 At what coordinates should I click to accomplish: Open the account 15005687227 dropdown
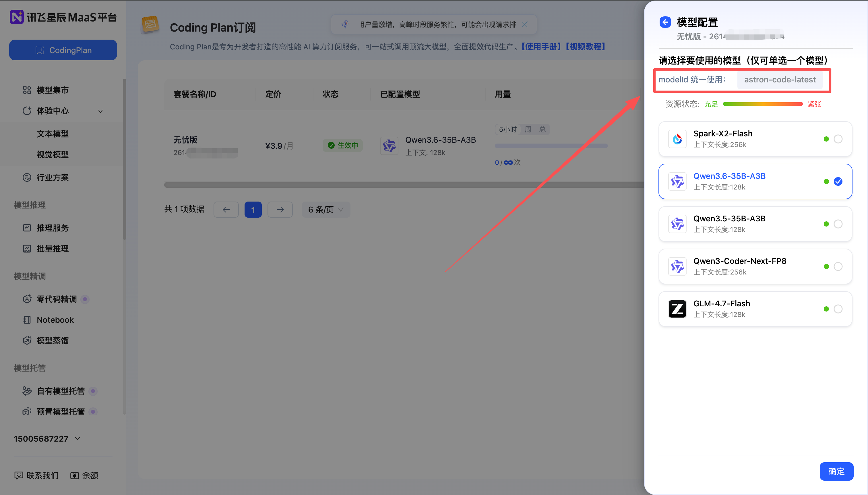tap(47, 438)
